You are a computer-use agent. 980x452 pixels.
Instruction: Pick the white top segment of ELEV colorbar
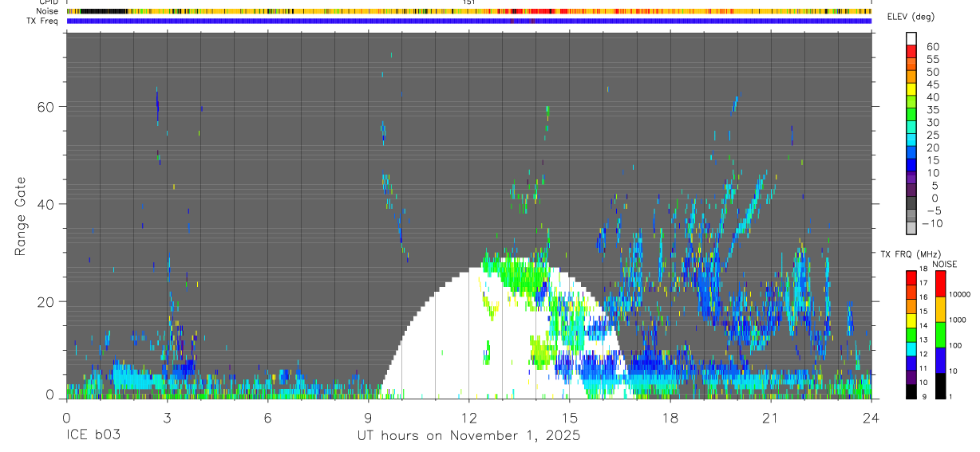pyautogui.click(x=911, y=38)
